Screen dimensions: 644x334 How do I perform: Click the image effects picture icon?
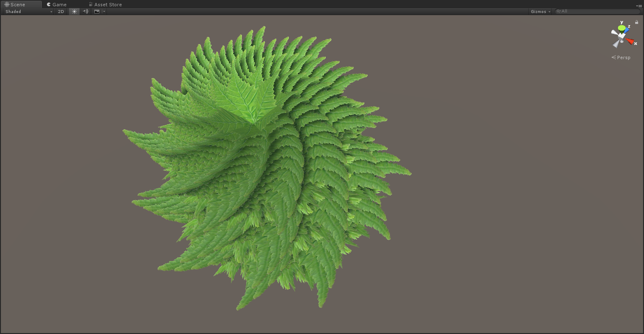point(97,11)
